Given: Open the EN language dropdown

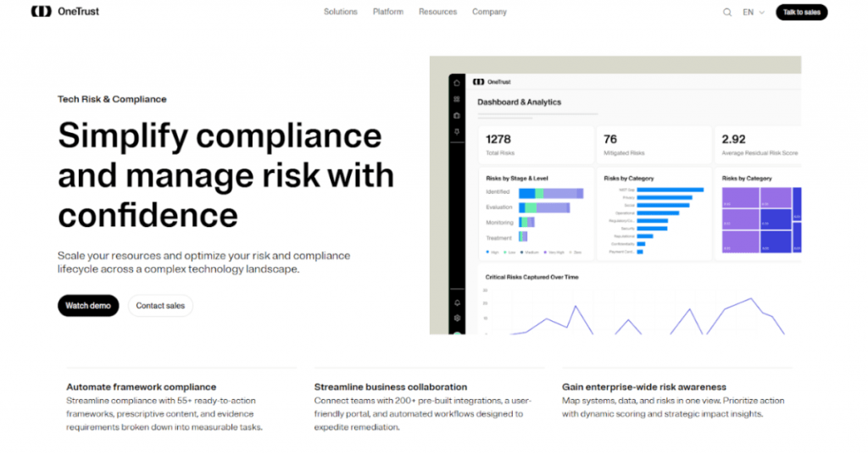Looking at the screenshot, I should (x=754, y=12).
